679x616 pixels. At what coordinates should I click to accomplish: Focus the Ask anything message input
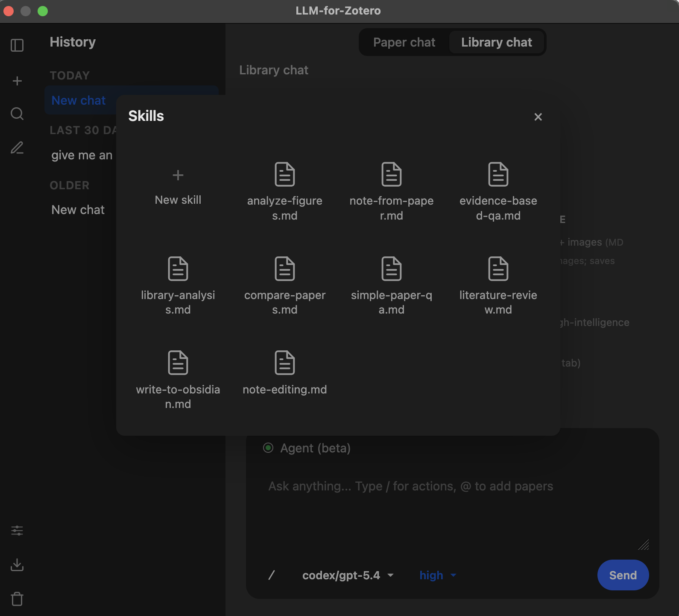click(x=453, y=508)
